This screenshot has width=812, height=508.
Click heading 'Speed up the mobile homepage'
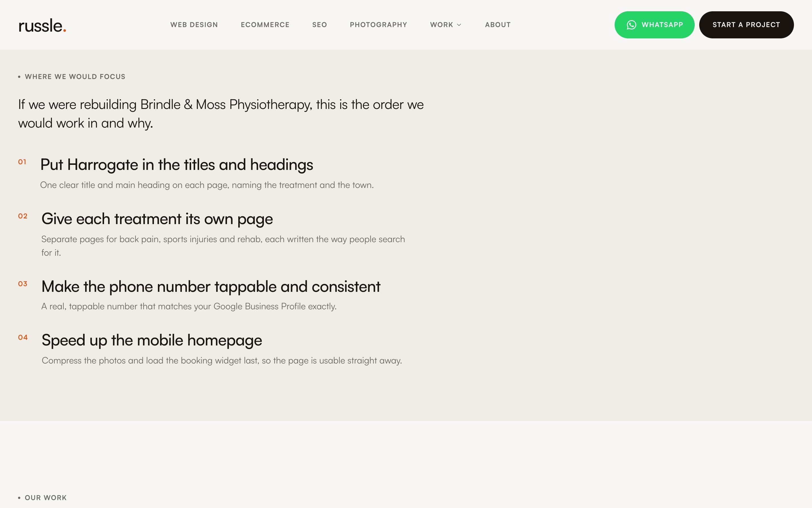pyautogui.click(x=152, y=340)
